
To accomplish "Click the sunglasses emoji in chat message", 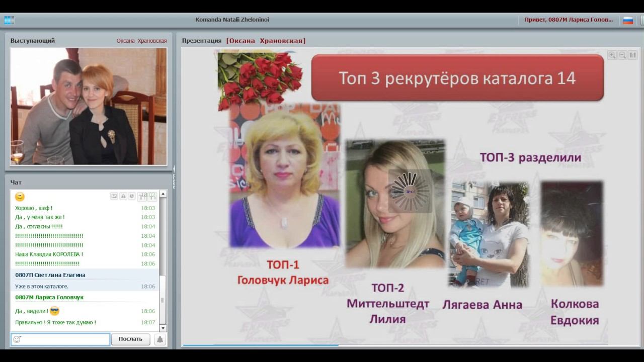I will pos(55,311).
